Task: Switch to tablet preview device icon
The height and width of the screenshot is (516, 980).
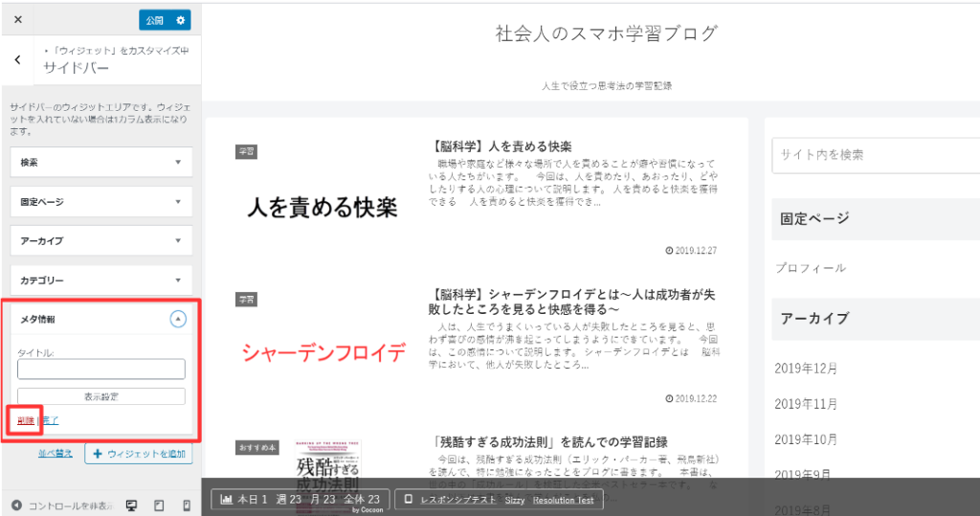Action: [160, 505]
